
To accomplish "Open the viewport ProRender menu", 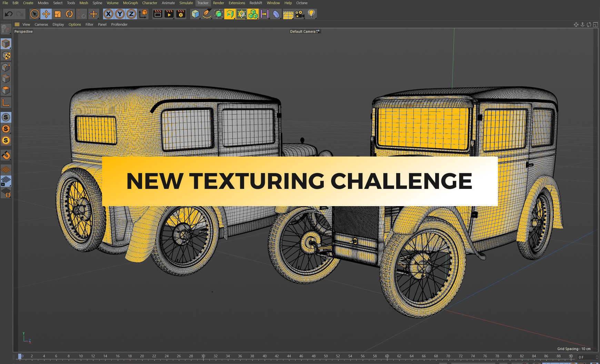I will [x=119, y=24].
